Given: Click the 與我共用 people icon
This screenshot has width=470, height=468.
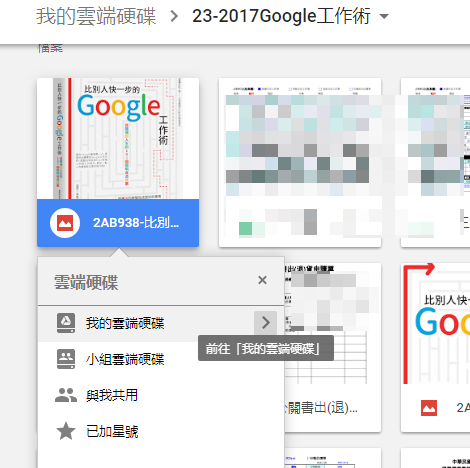Looking at the screenshot, I should (66, 395).
